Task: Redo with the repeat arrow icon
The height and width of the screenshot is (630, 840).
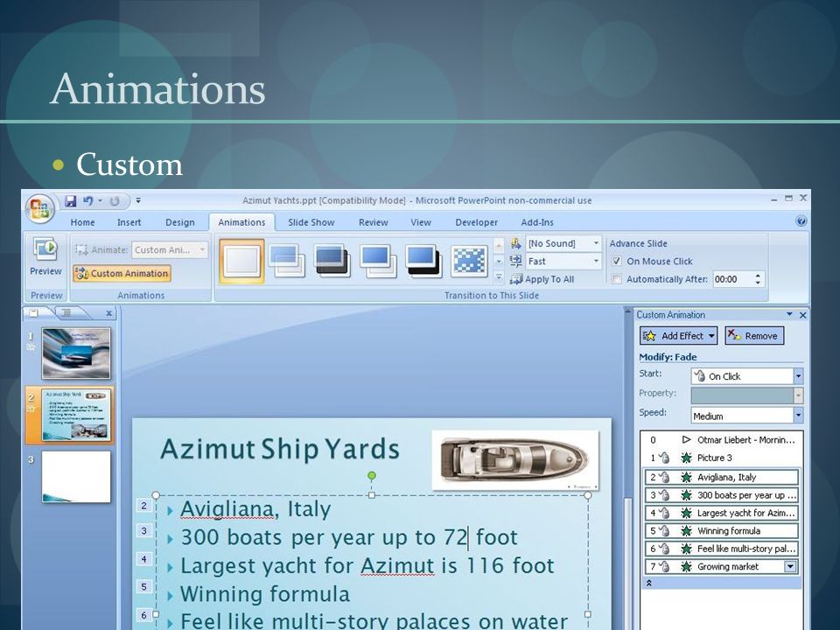Action: tap(114, 201)
